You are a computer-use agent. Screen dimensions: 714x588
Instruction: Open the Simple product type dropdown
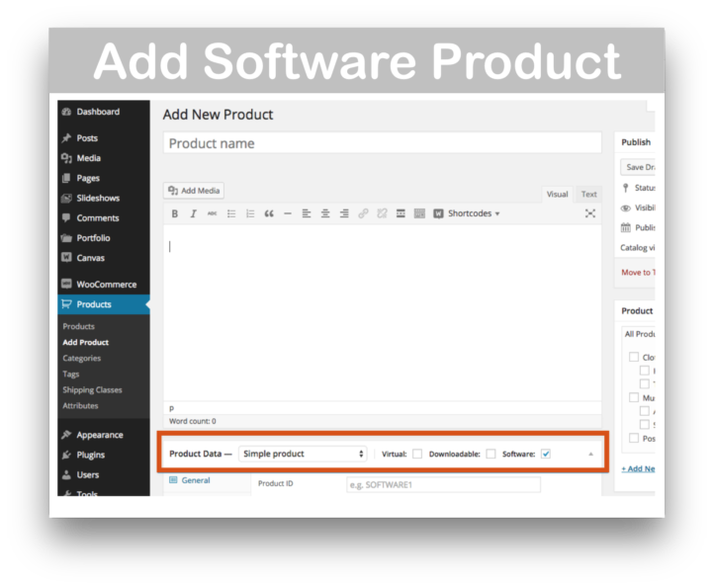pos(303,454)
